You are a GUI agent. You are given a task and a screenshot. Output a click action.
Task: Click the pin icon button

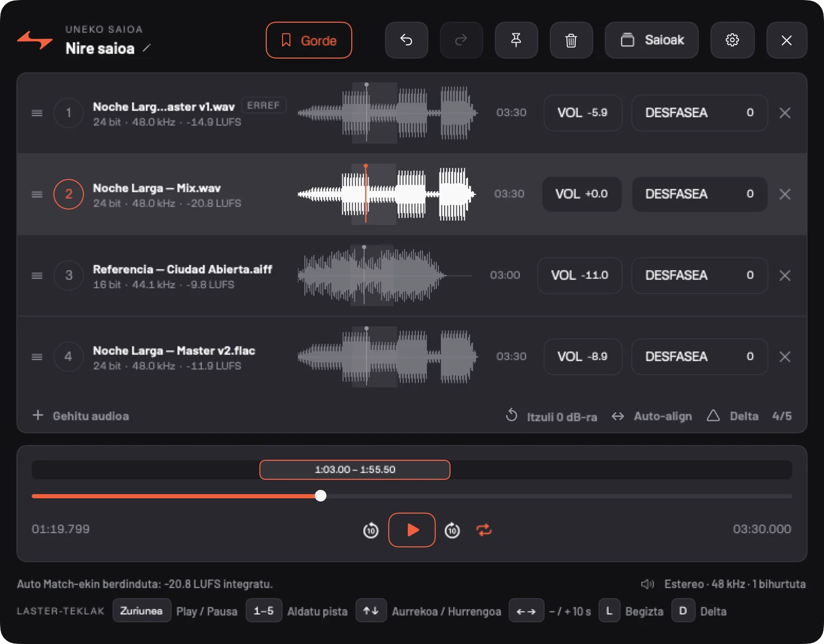(516, 40)
